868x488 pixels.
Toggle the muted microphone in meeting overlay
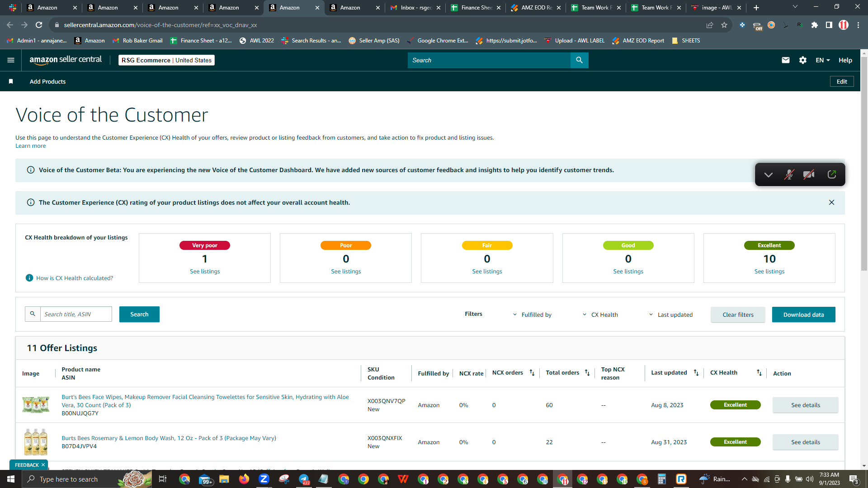789,174
